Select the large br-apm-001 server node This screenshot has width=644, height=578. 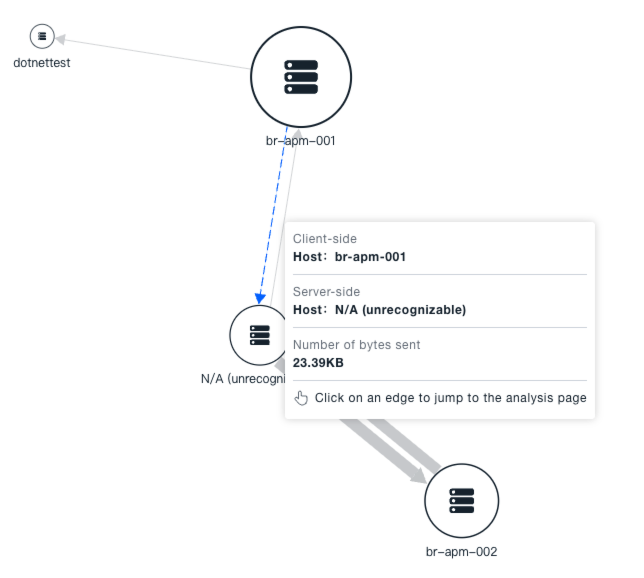point(301,76)
